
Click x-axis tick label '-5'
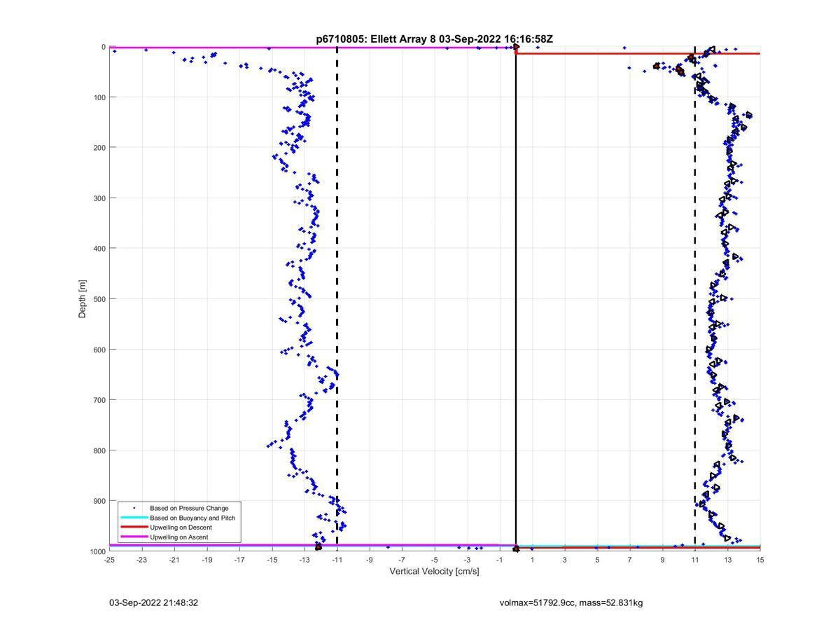435,560
